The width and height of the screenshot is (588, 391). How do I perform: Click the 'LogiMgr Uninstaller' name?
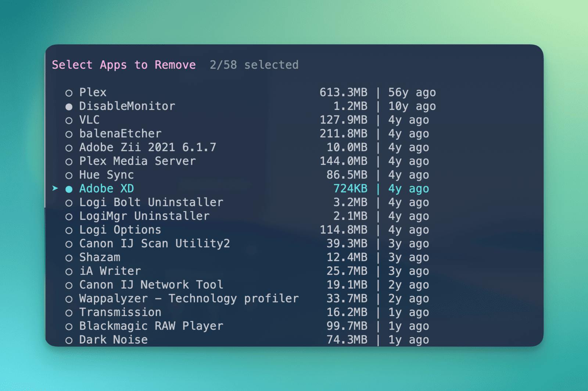(x=144, y=216)
